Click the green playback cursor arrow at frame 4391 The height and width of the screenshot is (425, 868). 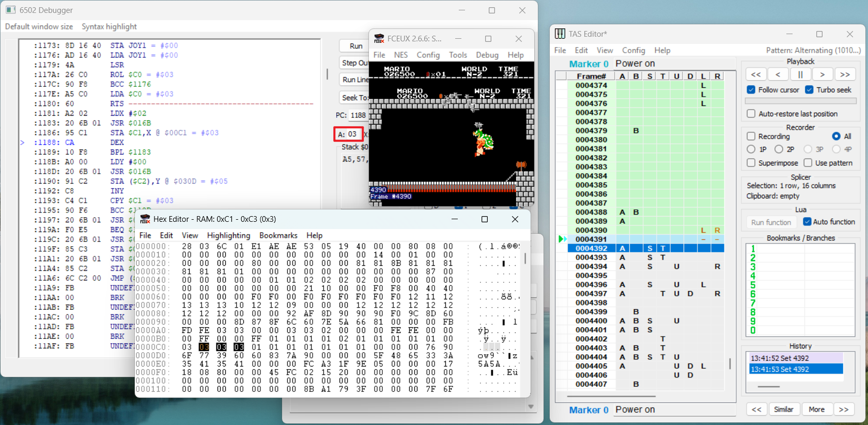coord(562,239)
